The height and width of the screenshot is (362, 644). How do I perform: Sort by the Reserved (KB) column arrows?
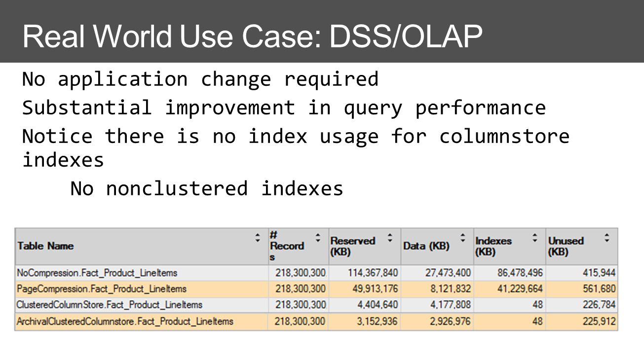[x=390, y=237]
